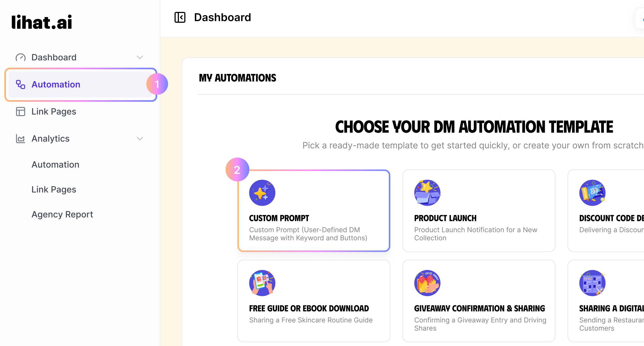
Task: Click the Automation workflow icon in sidebar
Action: tap(21, 84)
